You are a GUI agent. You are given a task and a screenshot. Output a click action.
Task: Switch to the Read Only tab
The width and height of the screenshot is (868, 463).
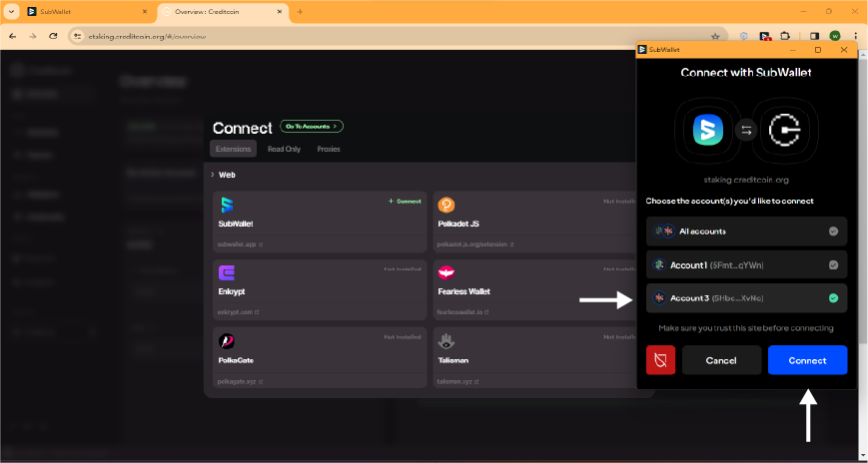tap(284, 149)
